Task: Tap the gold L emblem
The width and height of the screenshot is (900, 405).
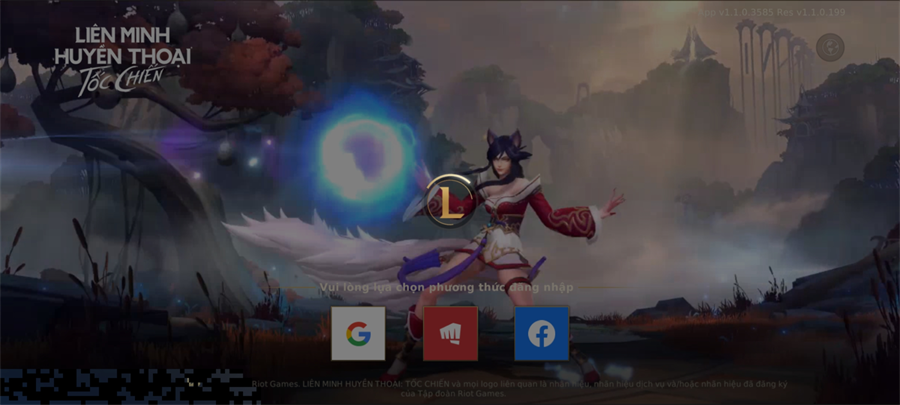Action: click(x=451, y=201)
